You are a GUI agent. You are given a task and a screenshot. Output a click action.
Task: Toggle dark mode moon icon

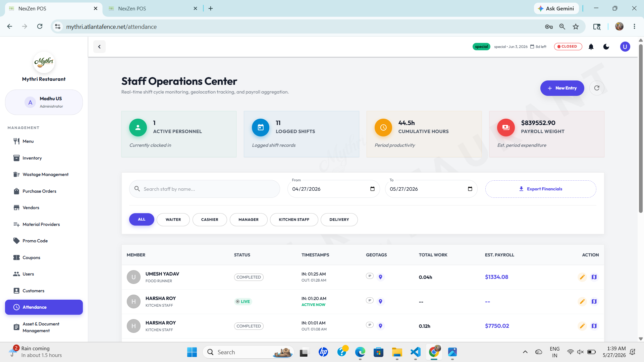tap(606, 47)
